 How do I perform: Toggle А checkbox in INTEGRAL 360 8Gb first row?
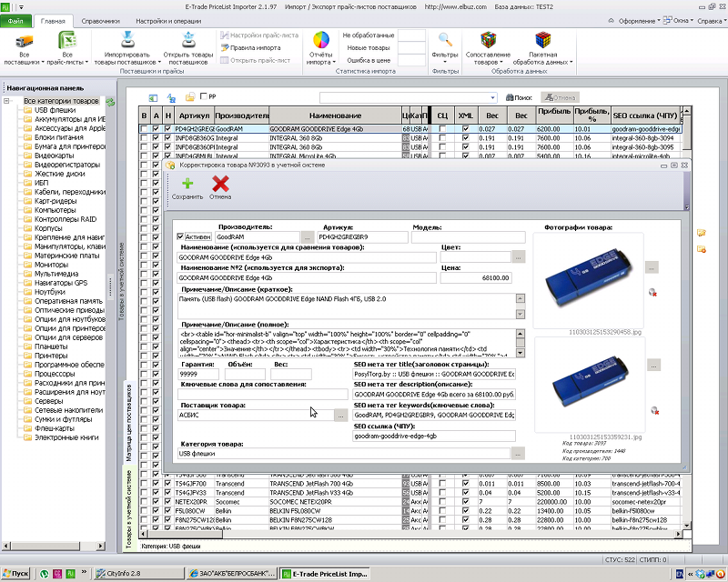pyautogui.click(x=156, y=138)
